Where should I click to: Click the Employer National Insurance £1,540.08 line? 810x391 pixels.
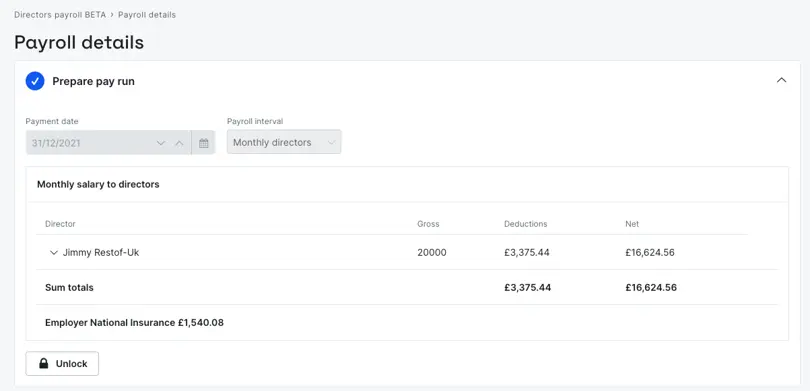click(134, 322)
